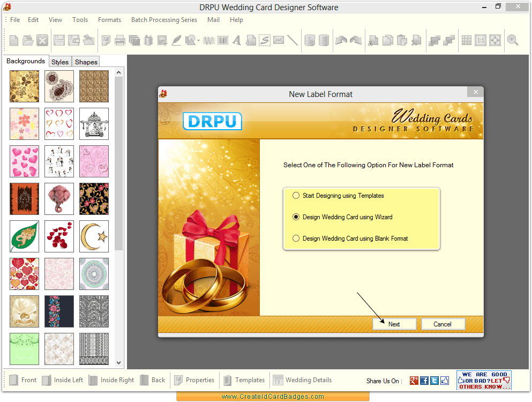Open the Mail menu
This screenshot has height=402, width=532.
pyautogui.click(x=213, y=20)
